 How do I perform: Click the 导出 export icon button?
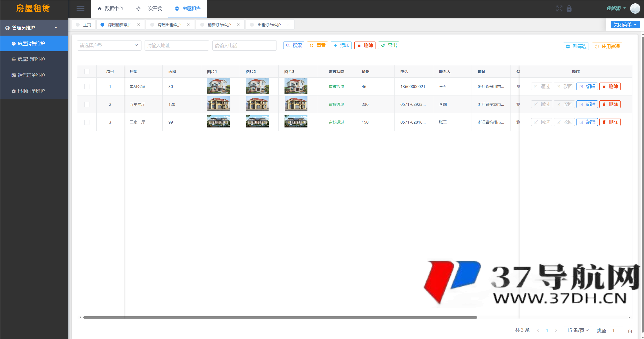pyautogui.click(x=388, y=45)
